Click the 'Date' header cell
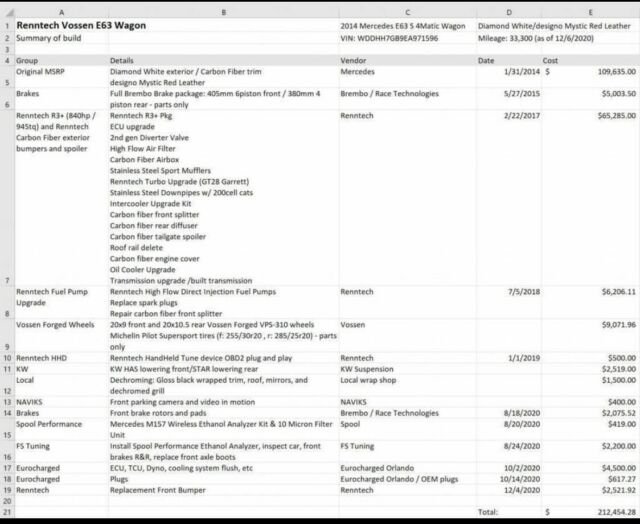640x524 pixels. click(x=509, y=60)
